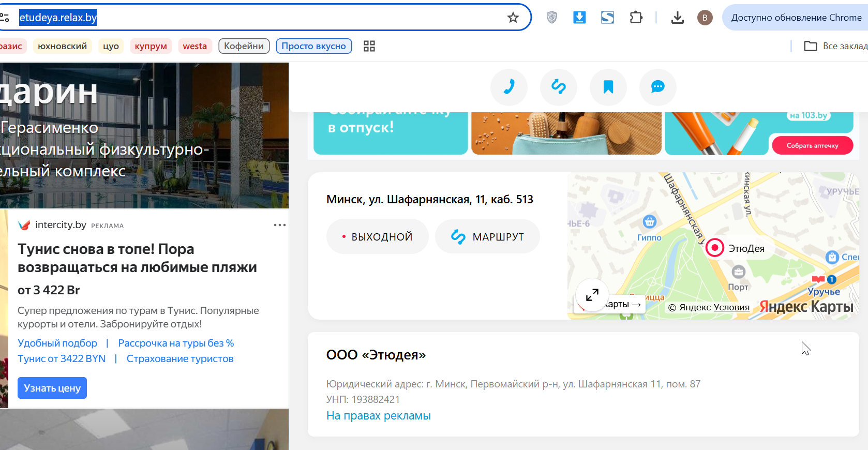Open the юхновский bookmark
The width and height of the screenshot is (868, 450).
coord(63,46)
